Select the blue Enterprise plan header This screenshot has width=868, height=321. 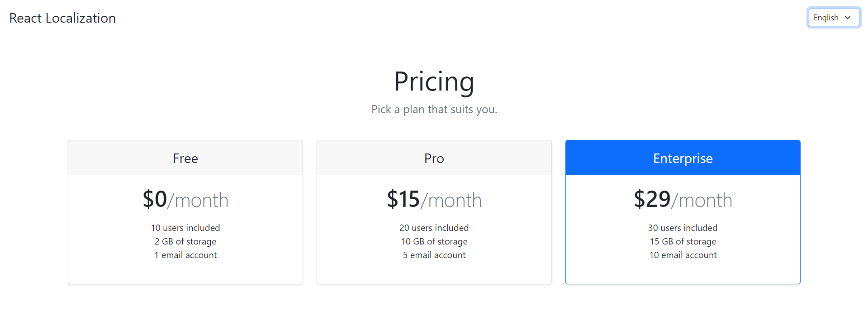[683, 158]
